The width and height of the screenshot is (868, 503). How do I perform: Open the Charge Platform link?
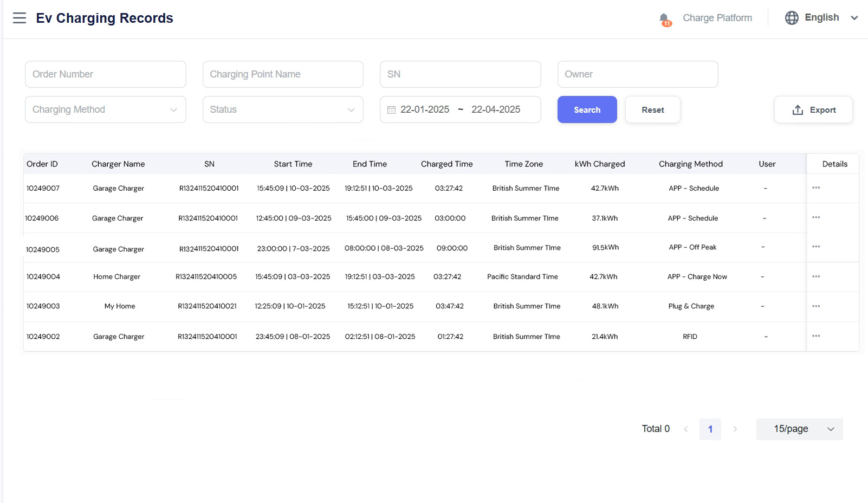[x=717, y=18]
